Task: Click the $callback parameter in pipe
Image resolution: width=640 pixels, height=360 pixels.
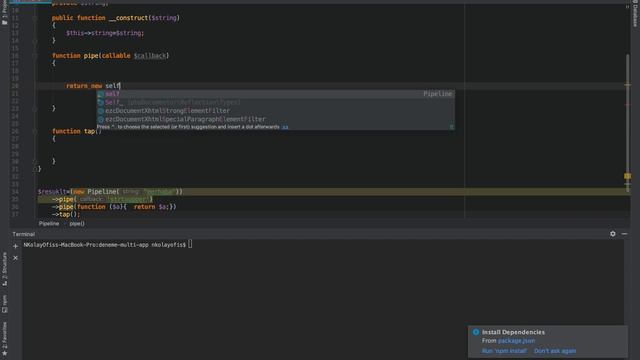Action: [150, 56]
